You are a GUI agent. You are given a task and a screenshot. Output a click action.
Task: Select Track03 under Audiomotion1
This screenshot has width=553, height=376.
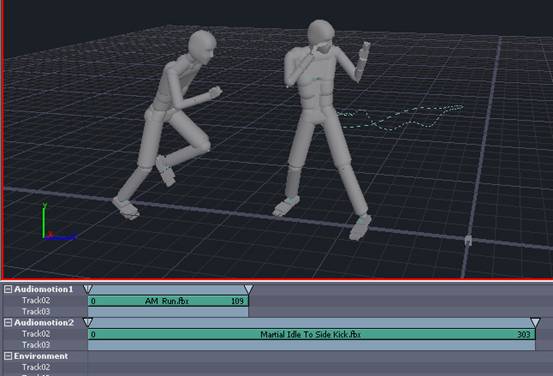(36, 311)
